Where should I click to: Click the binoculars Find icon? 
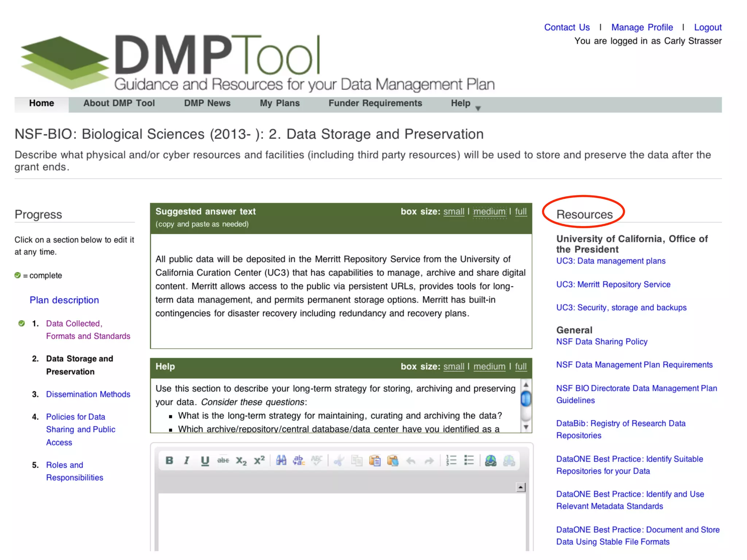pos(281,460)
